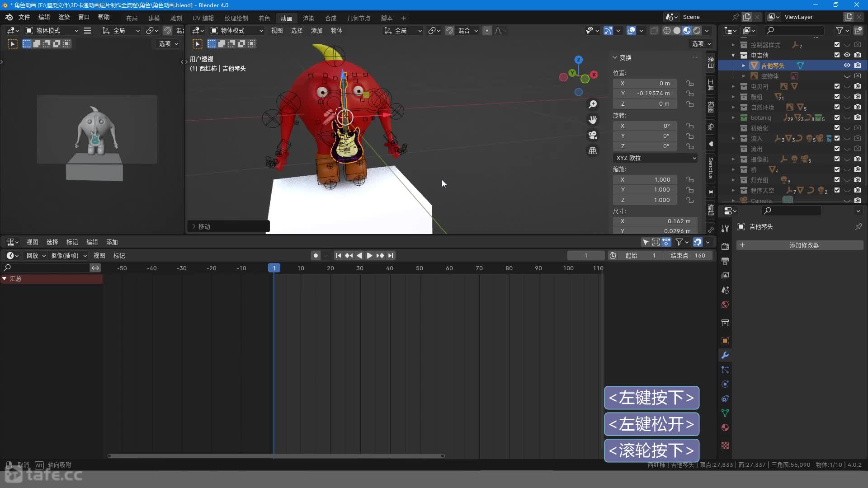Click the Blender logo menu icon
This screenshot has width=868, height=488.
[9, 17]
